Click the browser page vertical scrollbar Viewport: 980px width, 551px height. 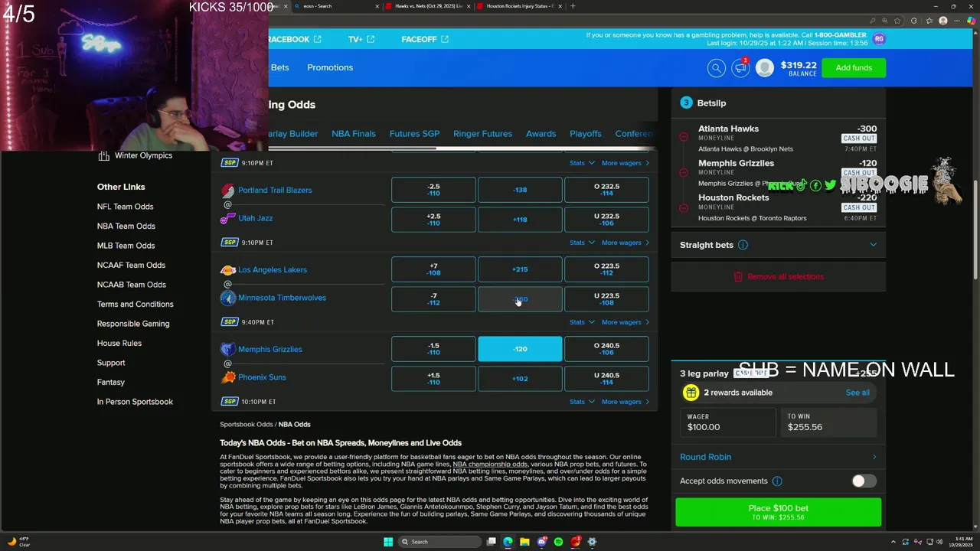975,230
